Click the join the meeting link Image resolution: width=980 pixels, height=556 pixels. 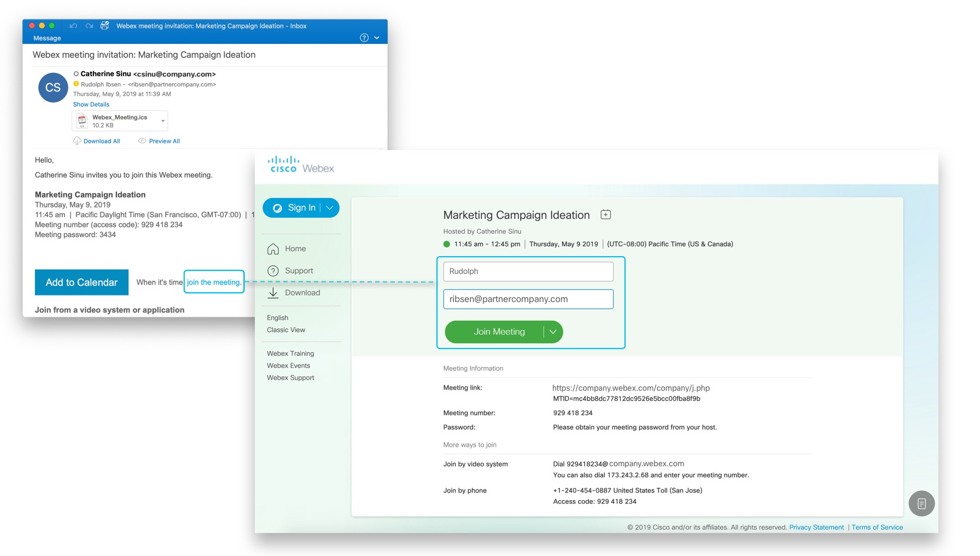(214, 282)
